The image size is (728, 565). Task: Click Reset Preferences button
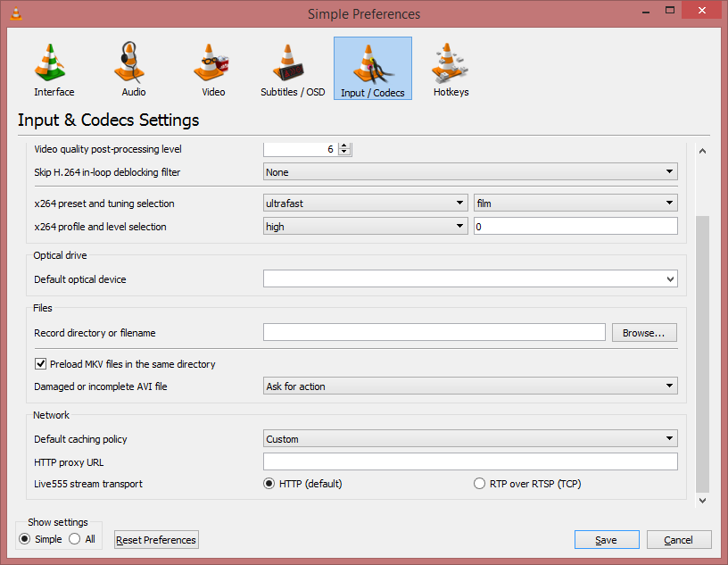point(156,540)
